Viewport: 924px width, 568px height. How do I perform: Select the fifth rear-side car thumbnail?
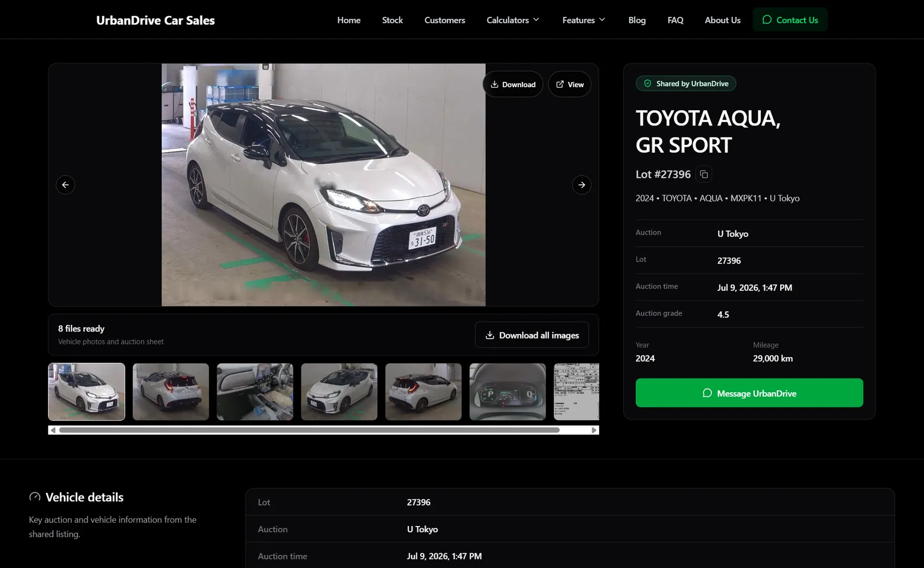pyautogui.click(x=423, y=392)
